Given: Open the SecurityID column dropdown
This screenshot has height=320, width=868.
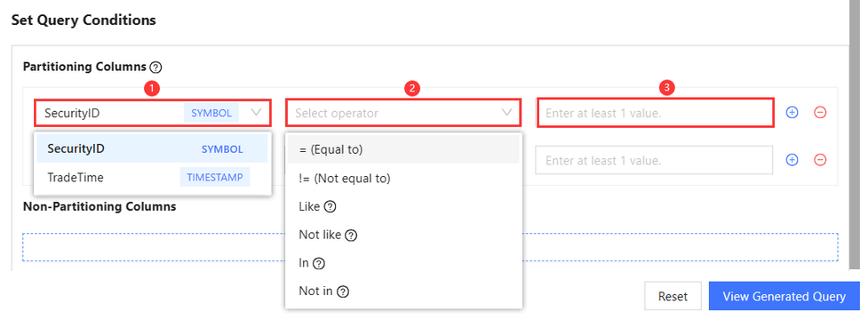Looking at the screenshot, I should [152, 113].
